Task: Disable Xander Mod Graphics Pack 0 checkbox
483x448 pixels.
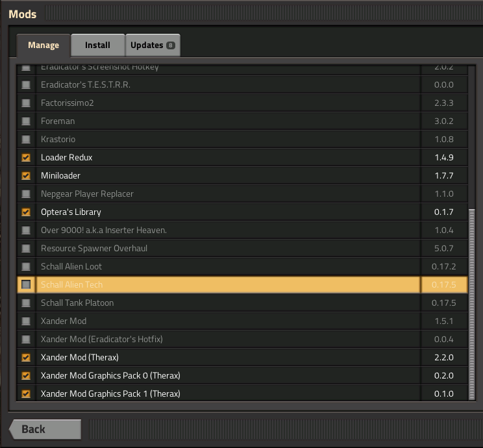Action: coord(26,375)
